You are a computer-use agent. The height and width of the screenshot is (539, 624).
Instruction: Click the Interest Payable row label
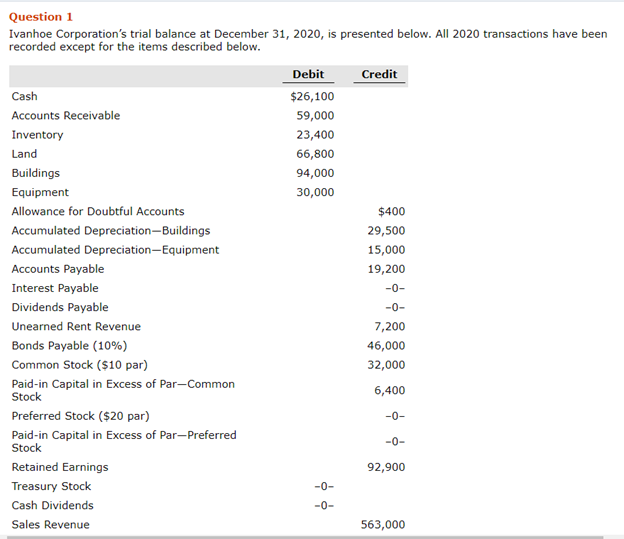[55, 288]
